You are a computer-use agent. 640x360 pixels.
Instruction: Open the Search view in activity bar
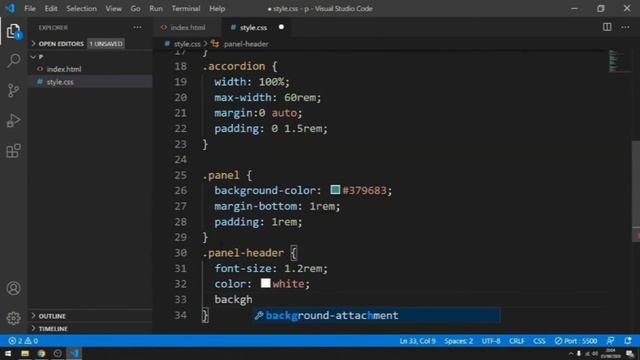[13, 60]
